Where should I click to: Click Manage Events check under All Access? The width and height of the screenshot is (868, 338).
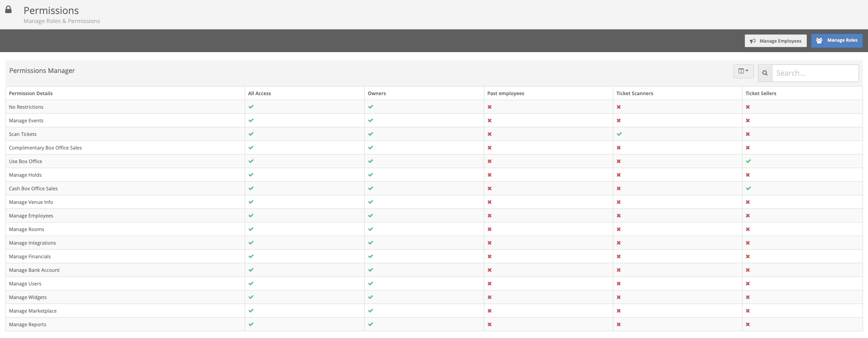click(x=251, y=121)
